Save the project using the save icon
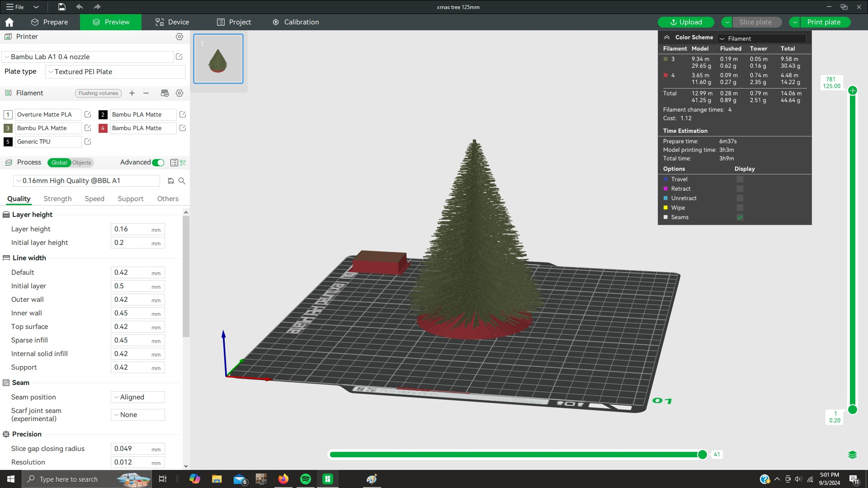Viewport: 868px width, 488px height. click(x=61, y=7)
